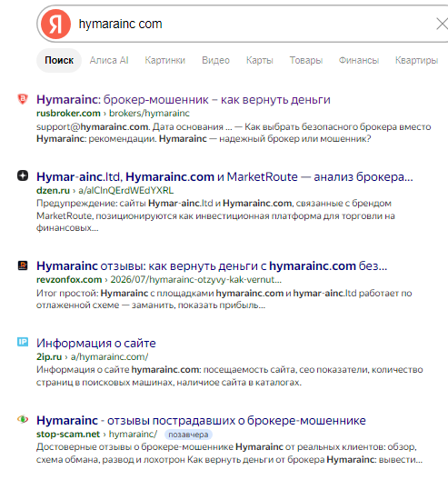Viewport: 448px width, 480px height.
Task: Open the Квартиры tab
Action: tap(416, 60)
